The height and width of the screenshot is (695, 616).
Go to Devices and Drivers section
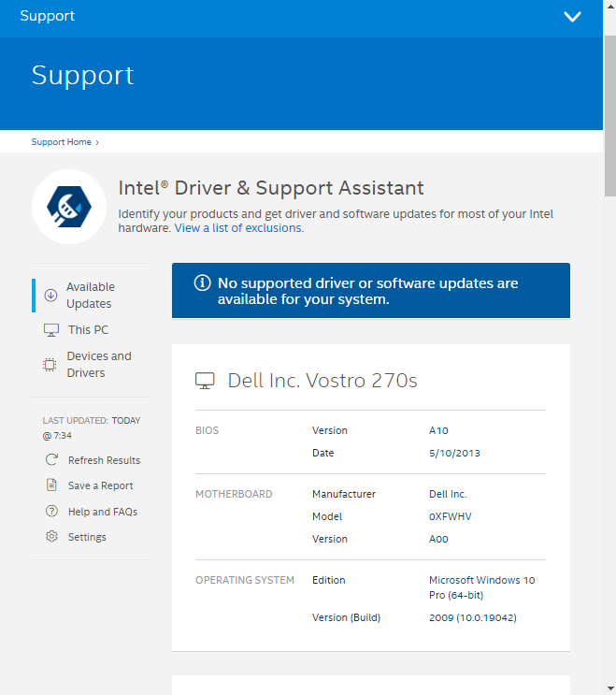(x=99, y=365)
